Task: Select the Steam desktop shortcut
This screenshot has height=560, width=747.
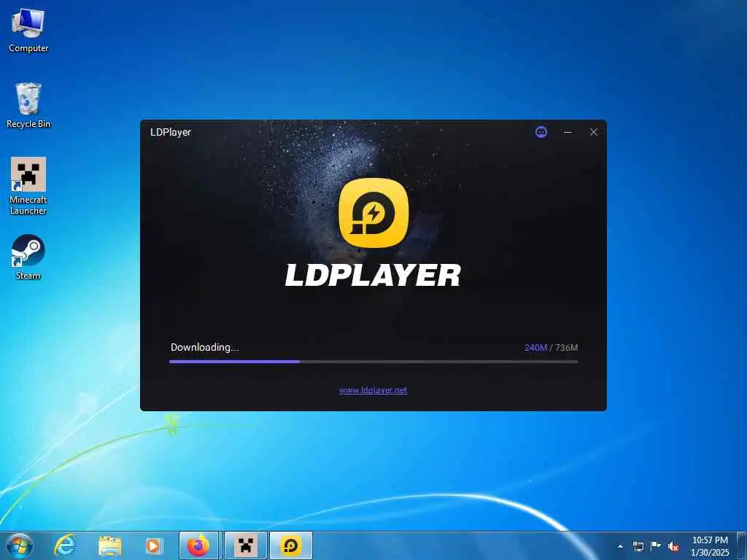Action: pos(28,257)
